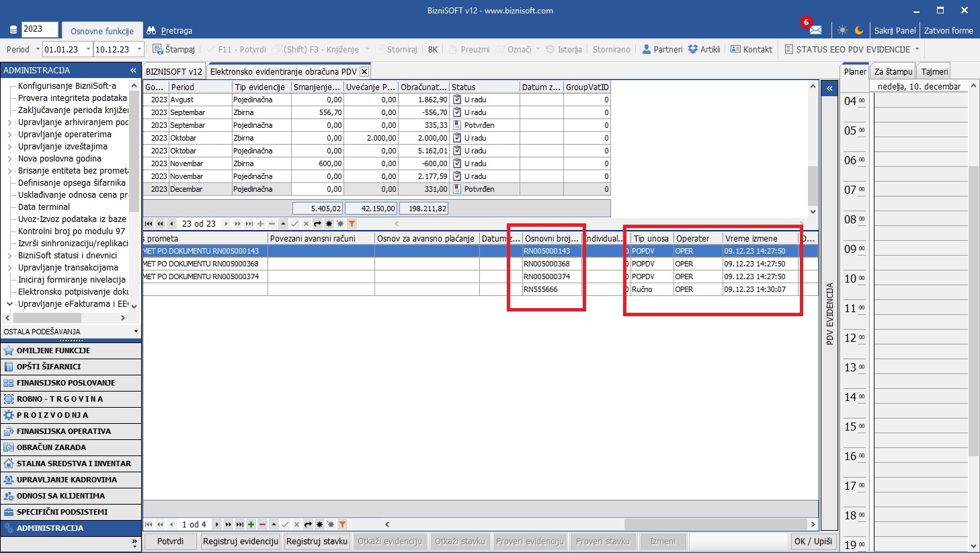Open Kontakt from the toolbar

[751, 49]
